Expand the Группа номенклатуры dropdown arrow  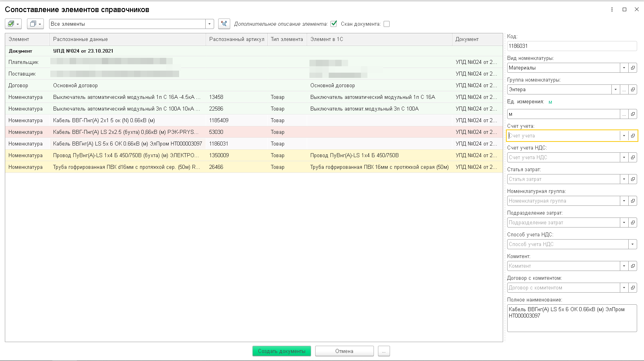click(616, 90)
